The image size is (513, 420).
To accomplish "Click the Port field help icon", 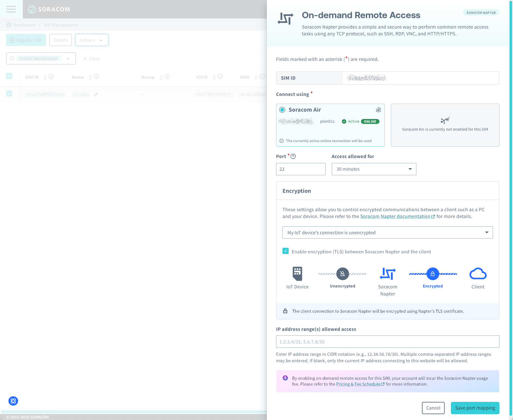I will [293, 156].
